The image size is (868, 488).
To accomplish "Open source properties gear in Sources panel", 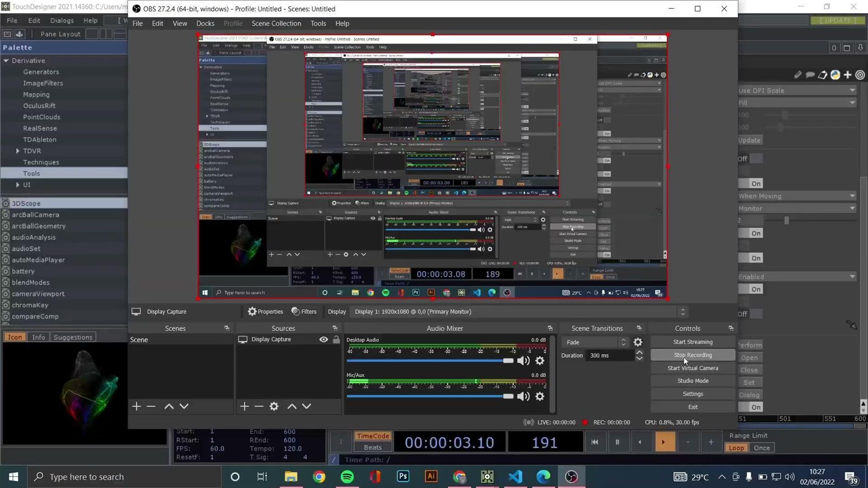I will click(274, 406).
